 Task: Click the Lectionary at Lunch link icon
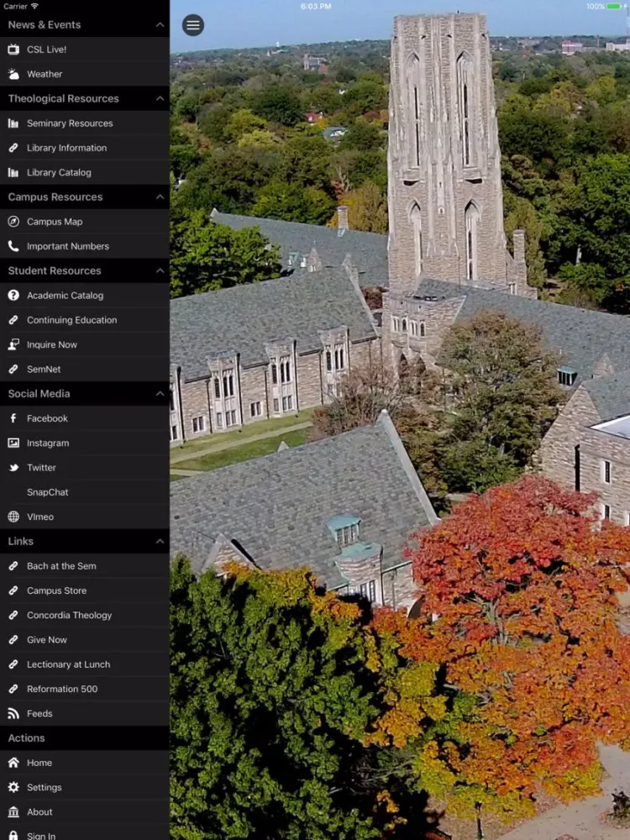coord(13,664)
